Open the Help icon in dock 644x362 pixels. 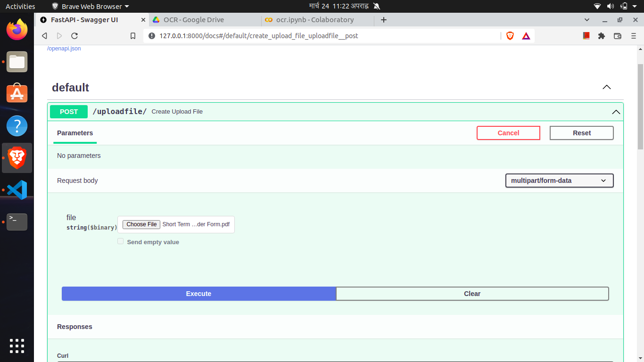click(x=17, y=126)
